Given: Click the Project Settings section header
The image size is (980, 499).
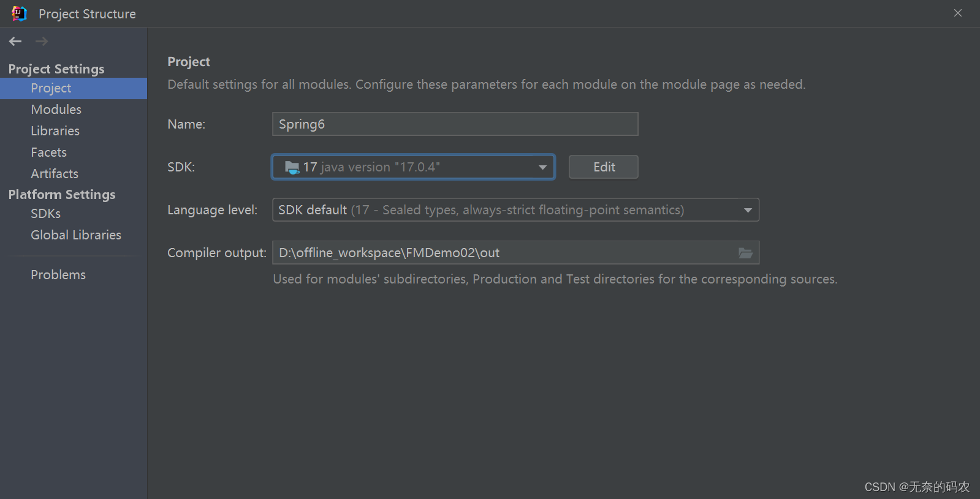Looking at the screenshot, I should point(56,69).
